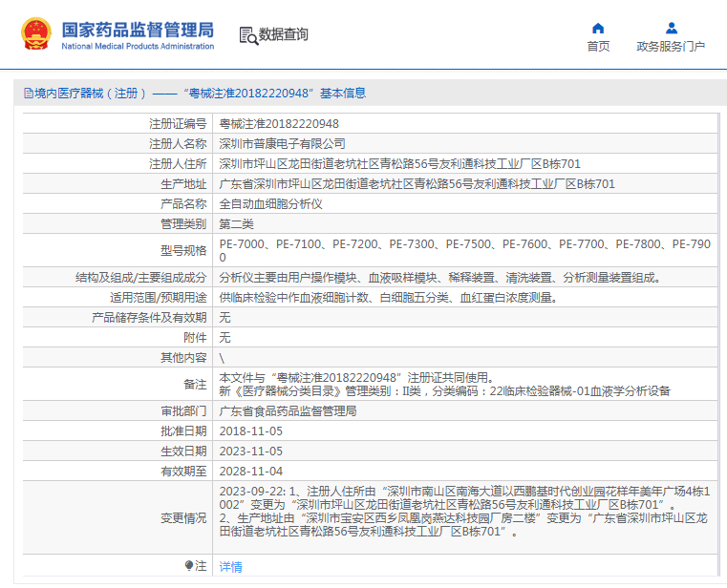This screenshot has width=727, height=588.
Task: Click the national emblem logo
Action: [35, 33]
